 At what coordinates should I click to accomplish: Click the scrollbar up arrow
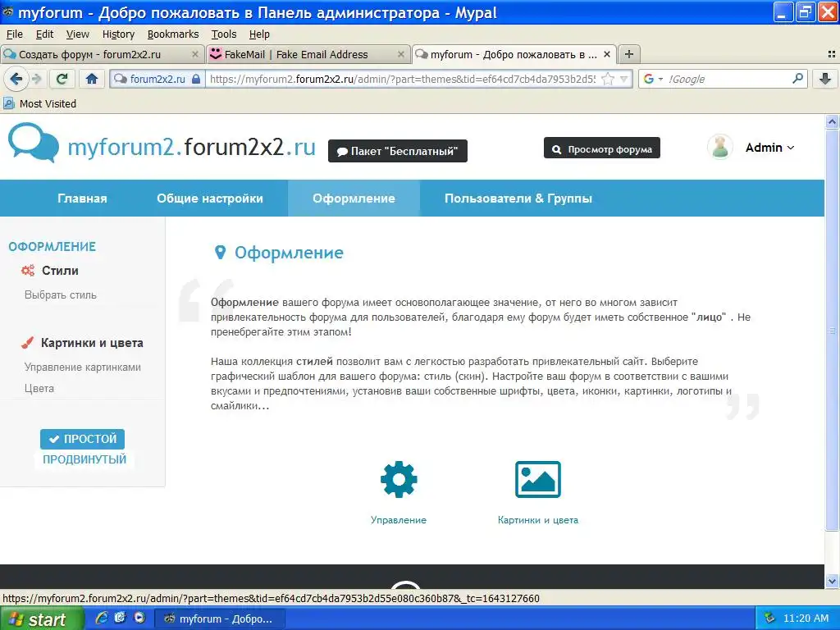832,121
